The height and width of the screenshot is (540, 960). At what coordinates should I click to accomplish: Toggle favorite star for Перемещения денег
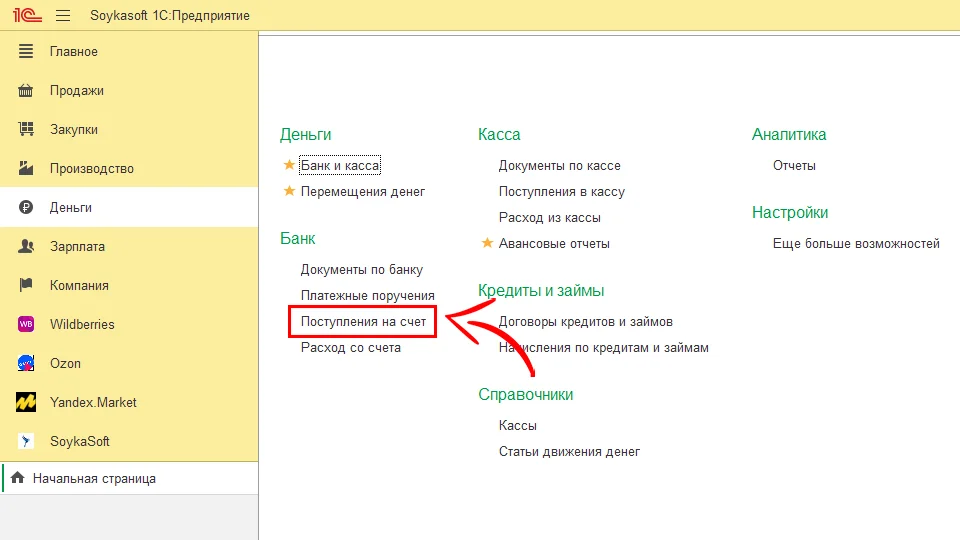coord(290,191)
